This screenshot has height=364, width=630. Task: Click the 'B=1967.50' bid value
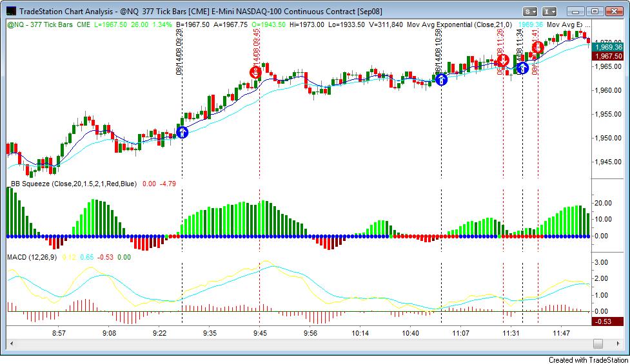pos(193,24)
